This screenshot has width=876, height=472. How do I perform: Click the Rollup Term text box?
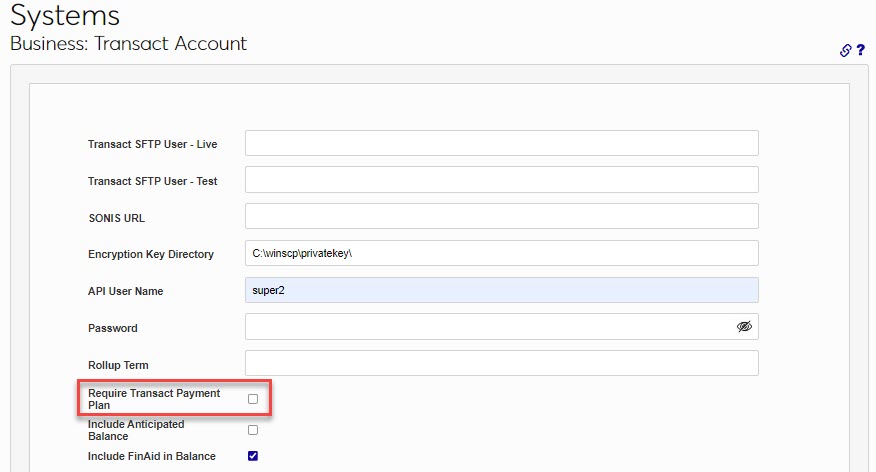pyautogui.click(x=502, y=363)
